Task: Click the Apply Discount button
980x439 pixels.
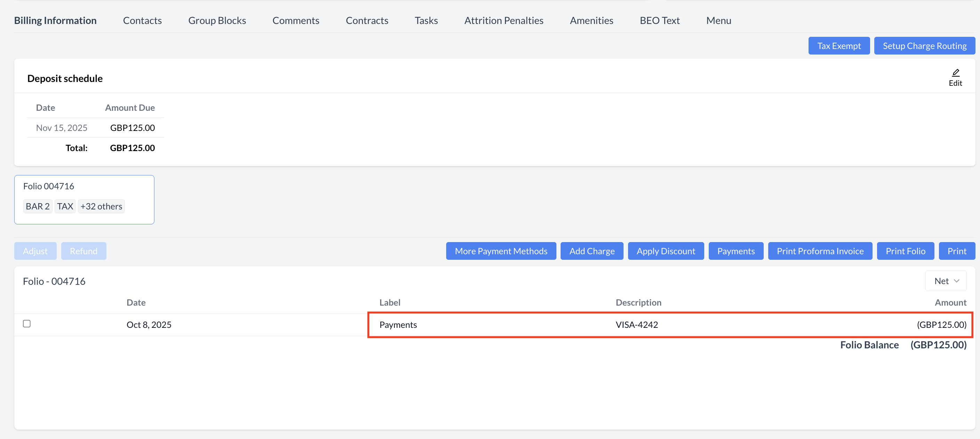Action: [665, 251]
